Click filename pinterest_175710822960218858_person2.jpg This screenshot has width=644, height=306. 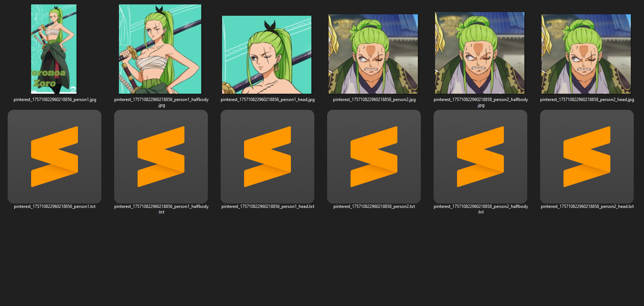[374, 100]
